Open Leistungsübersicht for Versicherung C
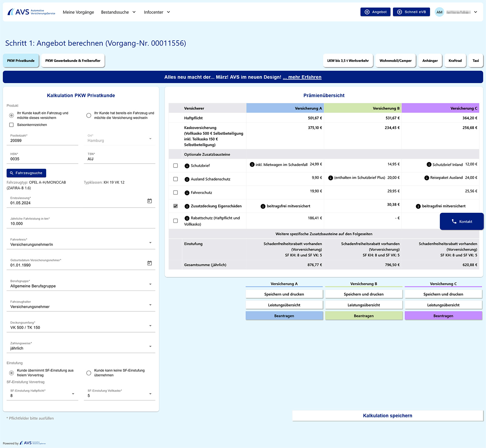486x448 pixels. pyautogui.click(x=443, y=305)
